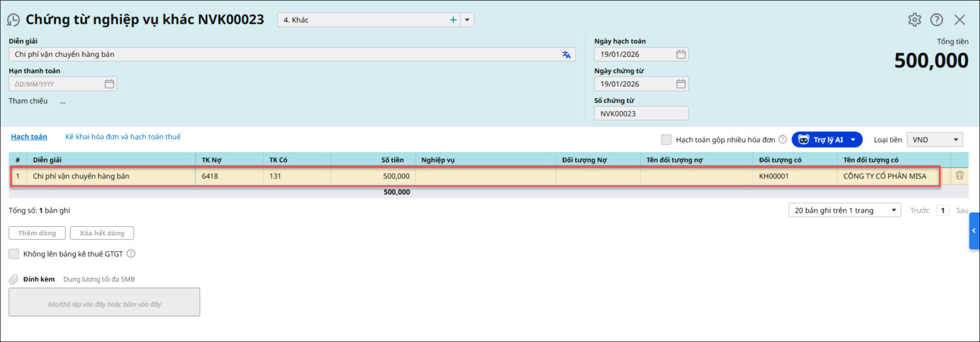
Task: Switch to the Hạch toán tab
Action: (x=29, y=137)
